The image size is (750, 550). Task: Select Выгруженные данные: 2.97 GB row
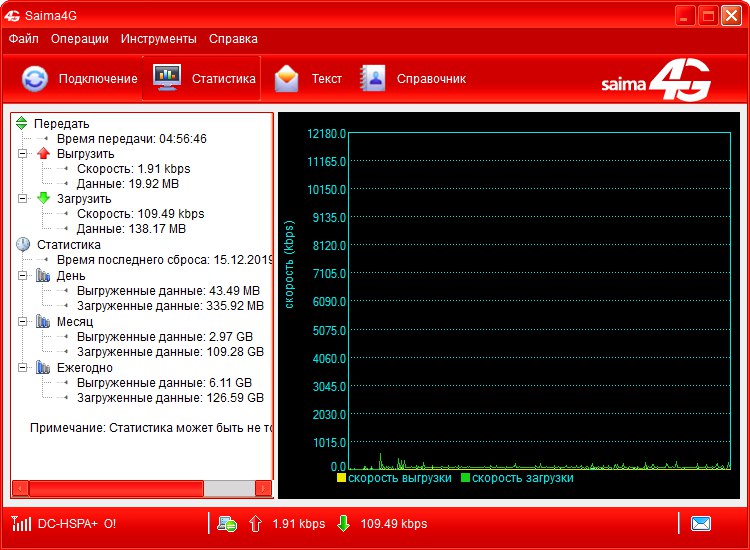[x=165, y=337]
